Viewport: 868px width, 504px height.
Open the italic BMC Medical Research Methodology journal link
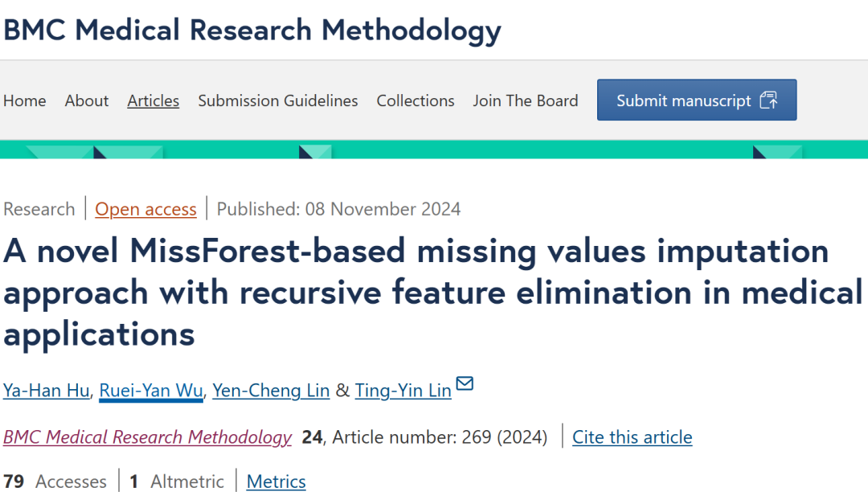coord(147,437)
